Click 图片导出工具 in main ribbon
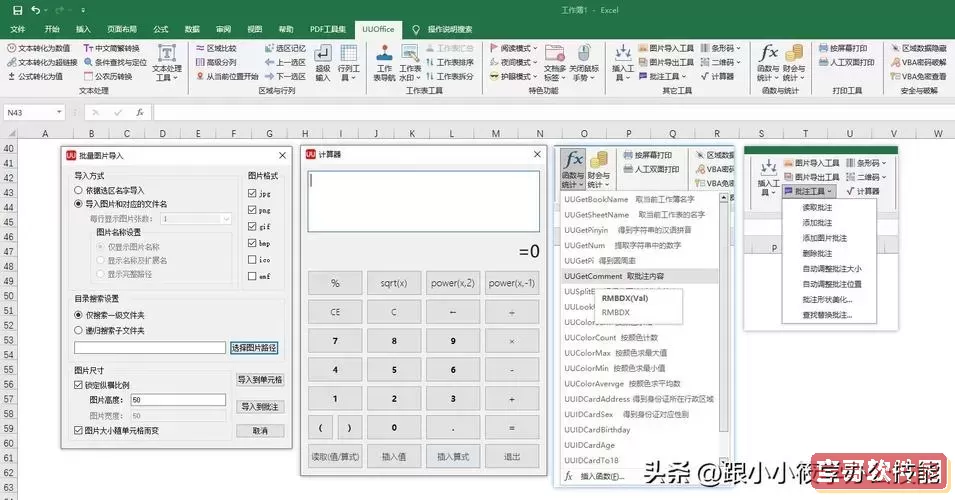The height and width of the screenshot is (500, 955). [x=666, y=62]
